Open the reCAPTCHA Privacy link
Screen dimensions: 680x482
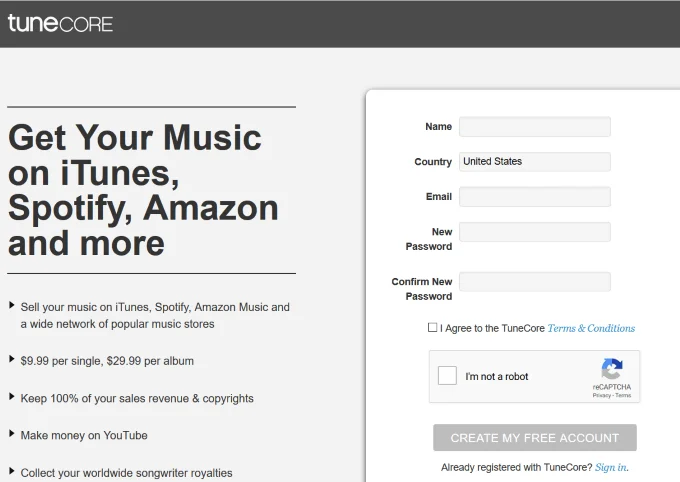[602, 395]
